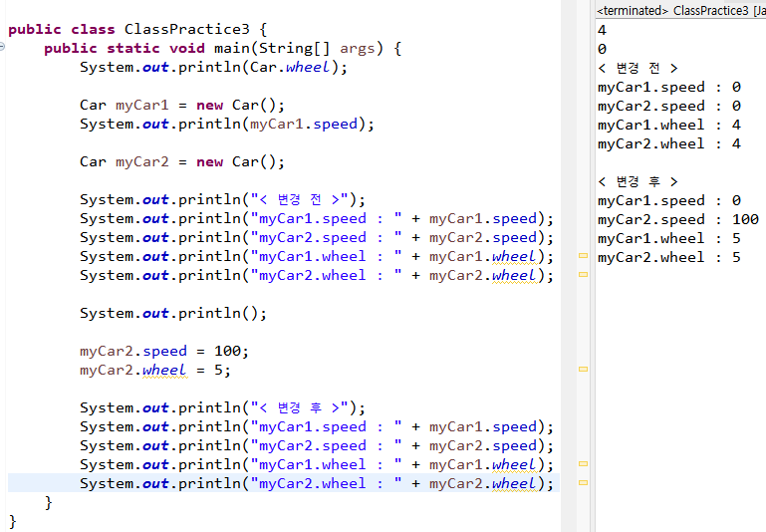Image resolution: width=766 pixels, height=532 pixels.
Task: Click console line myCar2.wheel : 5
Action: (669, 257)
